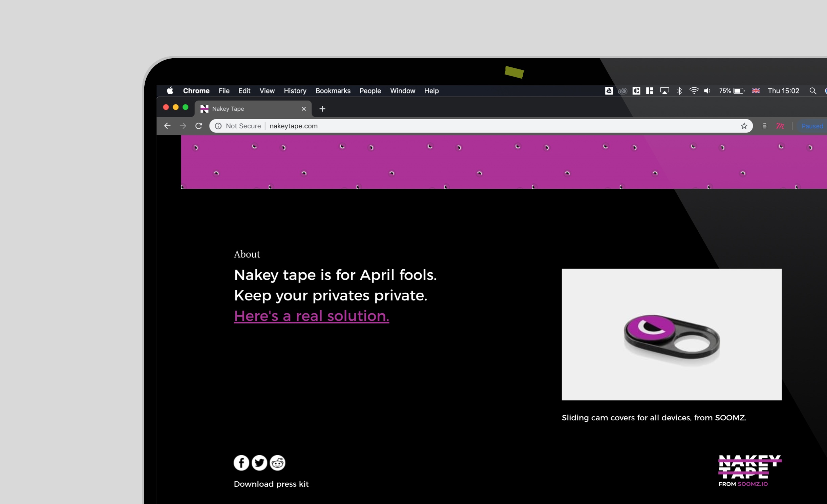This screenshot has height=504, width=827.
Task: Click the Nakey Tape logo
Action: 750,467
